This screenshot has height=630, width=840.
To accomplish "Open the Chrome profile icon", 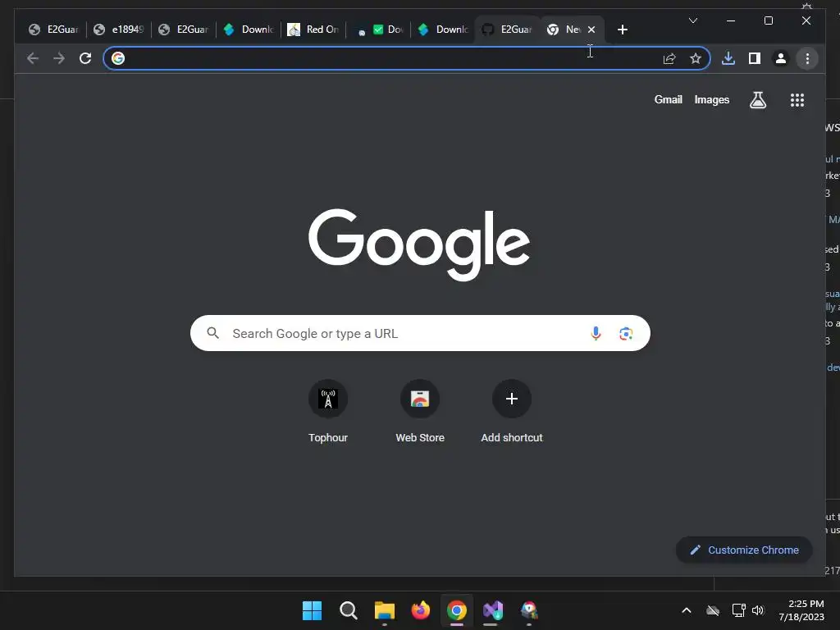I will tap(781, 58).
